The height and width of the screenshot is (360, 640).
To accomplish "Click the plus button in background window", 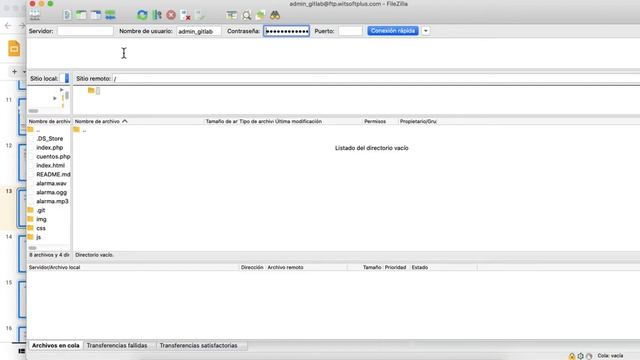I will (15, 71).
